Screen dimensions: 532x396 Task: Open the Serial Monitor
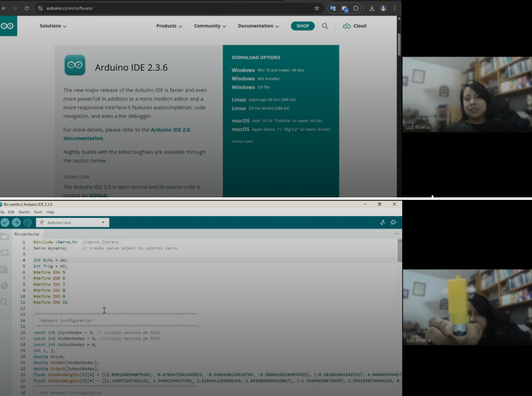point(394,223)
